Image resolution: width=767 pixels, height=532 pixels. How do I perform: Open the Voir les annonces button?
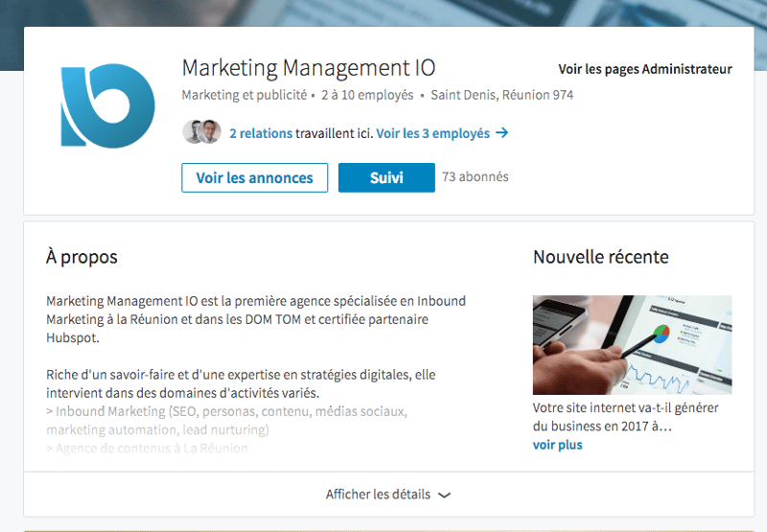tap(254, 177)
